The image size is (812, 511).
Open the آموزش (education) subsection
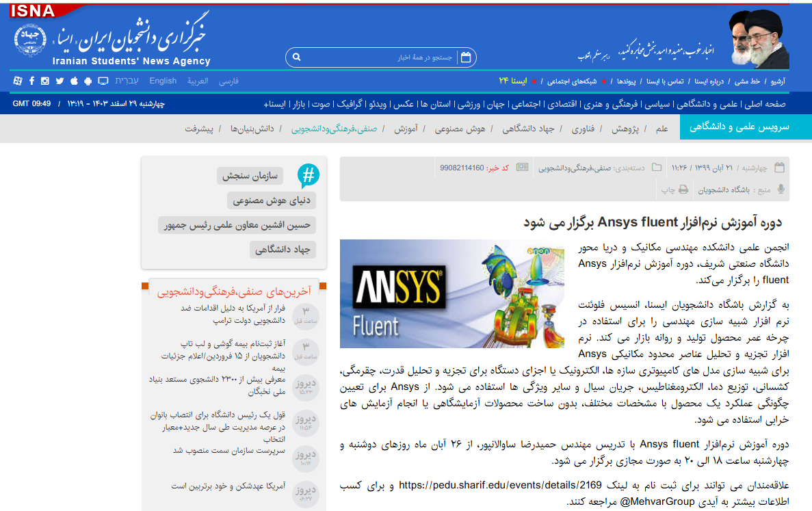point(406,129)
